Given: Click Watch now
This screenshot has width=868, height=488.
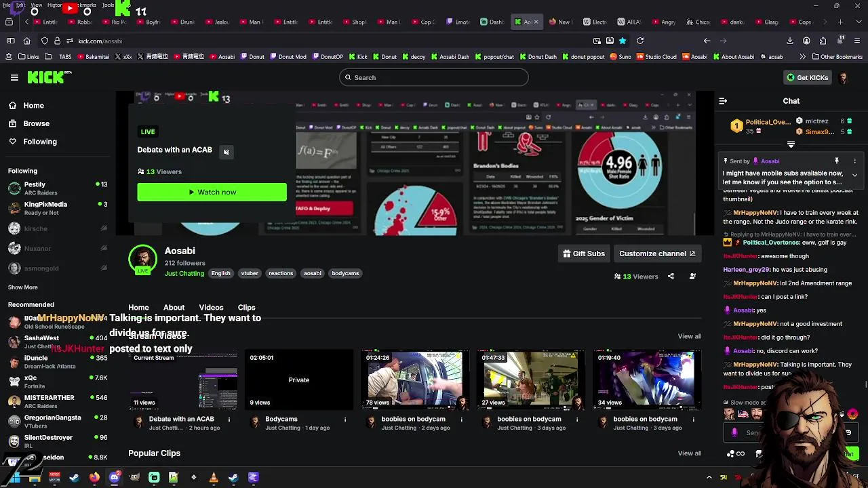Looking at the screenshot, I should click(x=212, y=192).
